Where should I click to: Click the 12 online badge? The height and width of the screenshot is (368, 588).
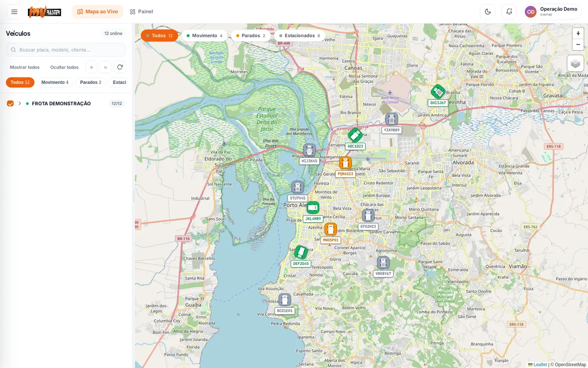click(x=113, y=33)
